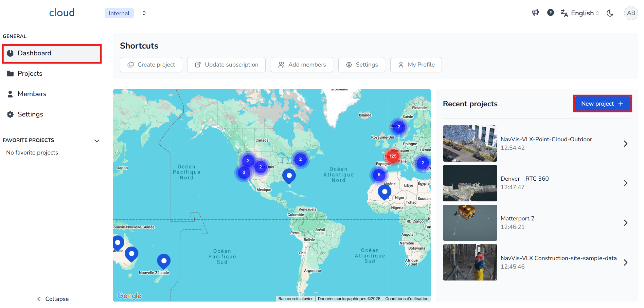The width and height of the screenshot is (644, 308).
Task: Open Settings from the sidebar gear
Action: pyautogui.click(x=30, y=114)
